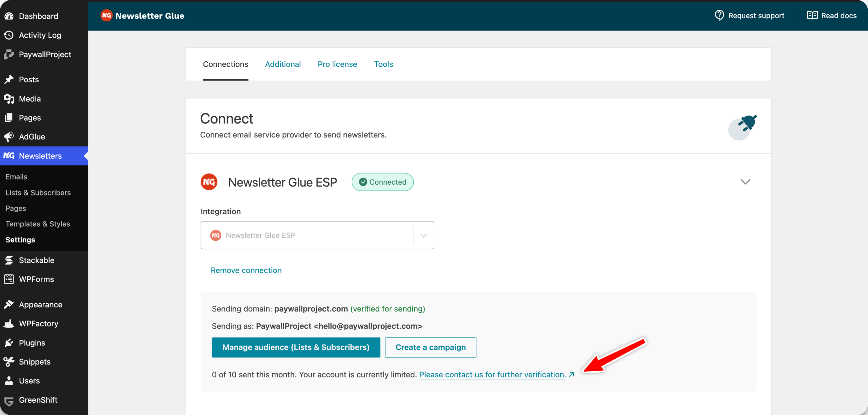Click the Newsletter Glue logo in header
This screenshot has height=415, width=868.
pos(106,16)
